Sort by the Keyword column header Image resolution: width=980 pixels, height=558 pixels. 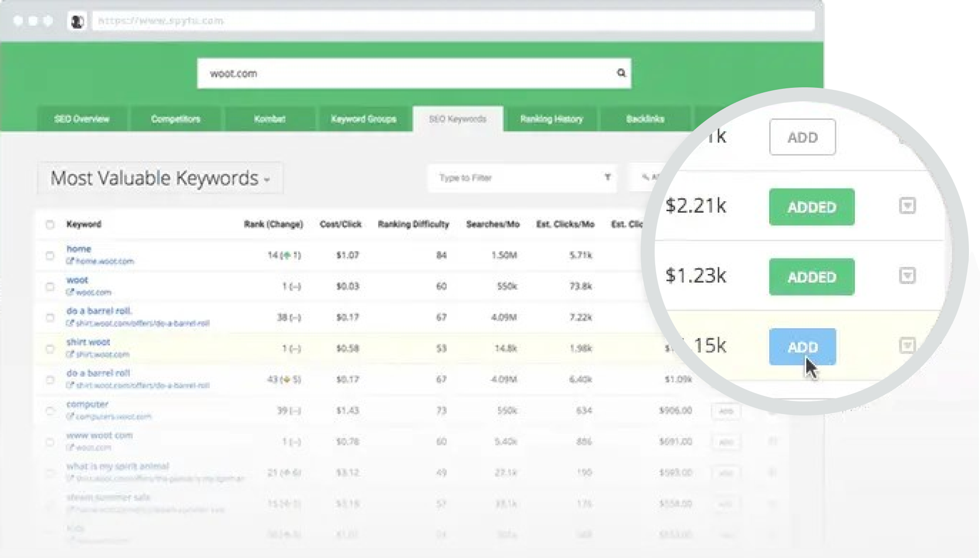point(84,224)
